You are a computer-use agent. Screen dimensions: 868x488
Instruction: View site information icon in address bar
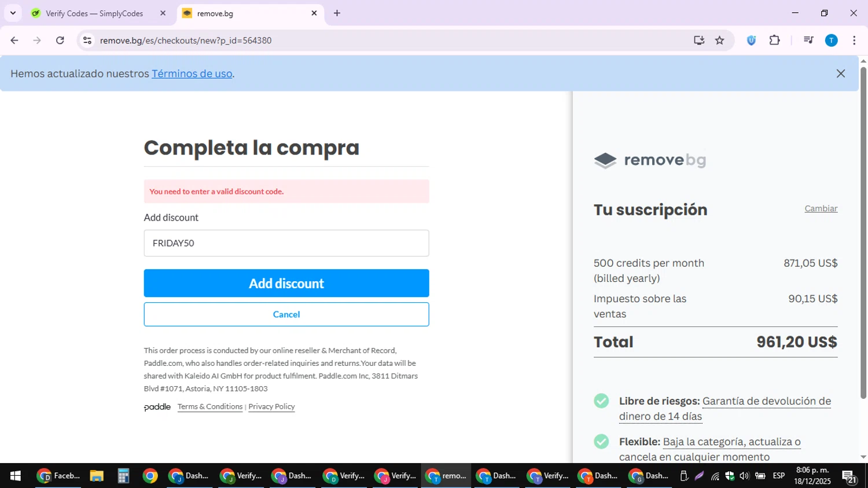click(87, 41)
